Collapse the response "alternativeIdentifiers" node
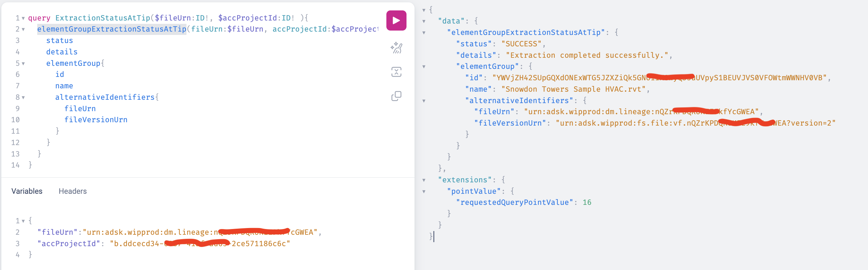Screen dimensions: 868x270 coord(424,101)
